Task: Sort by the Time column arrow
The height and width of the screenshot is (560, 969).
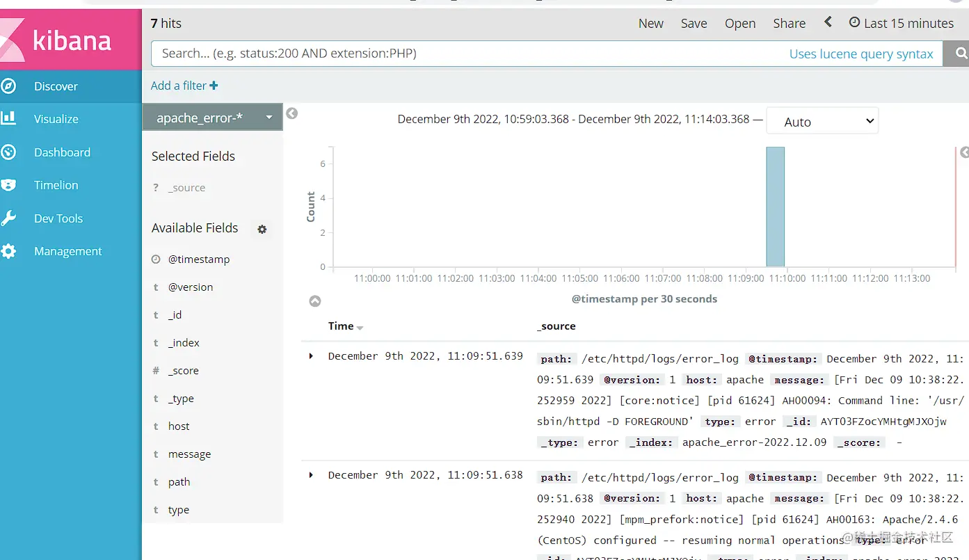Action: 360,328
